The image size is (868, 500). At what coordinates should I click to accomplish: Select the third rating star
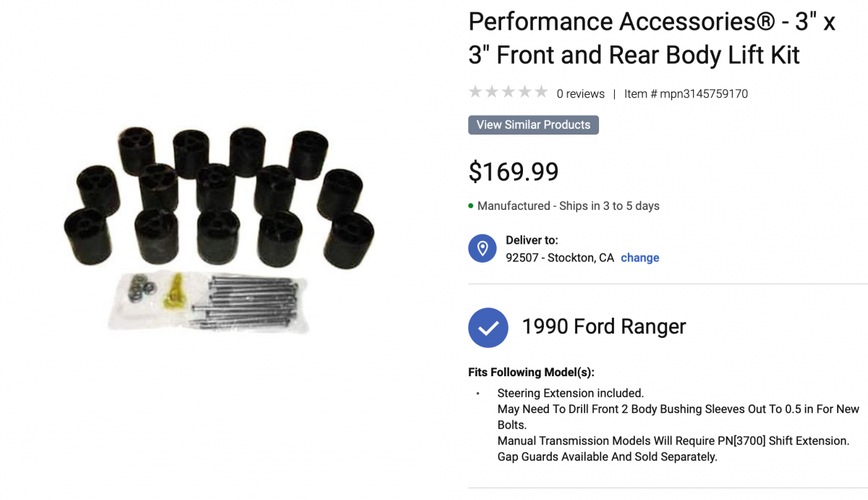point(509,92)
